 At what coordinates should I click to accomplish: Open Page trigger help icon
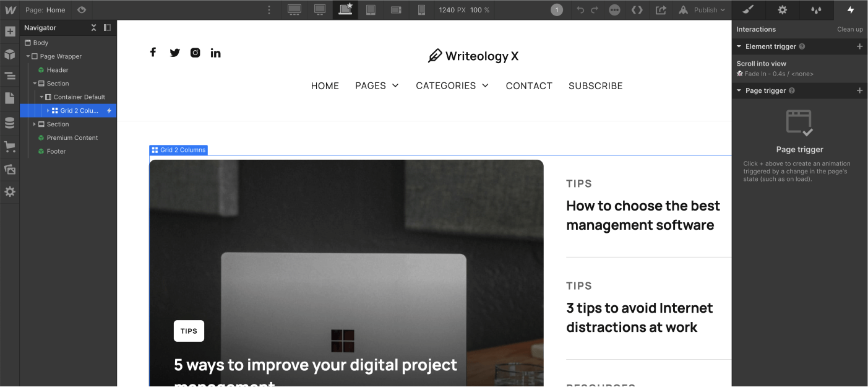[x=792, y=90]
